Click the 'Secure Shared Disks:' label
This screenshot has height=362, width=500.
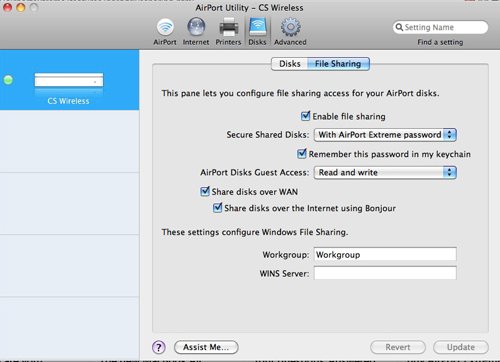coord(268,135)
